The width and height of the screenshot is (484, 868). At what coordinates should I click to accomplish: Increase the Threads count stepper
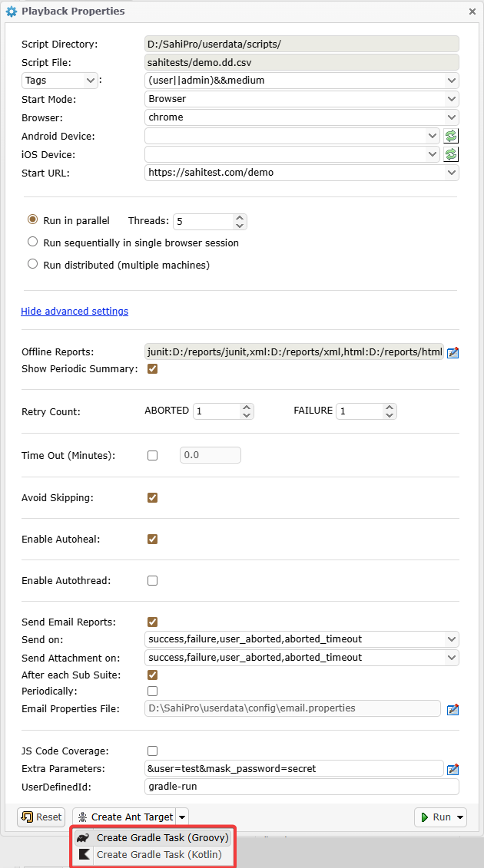click(240, 217)
